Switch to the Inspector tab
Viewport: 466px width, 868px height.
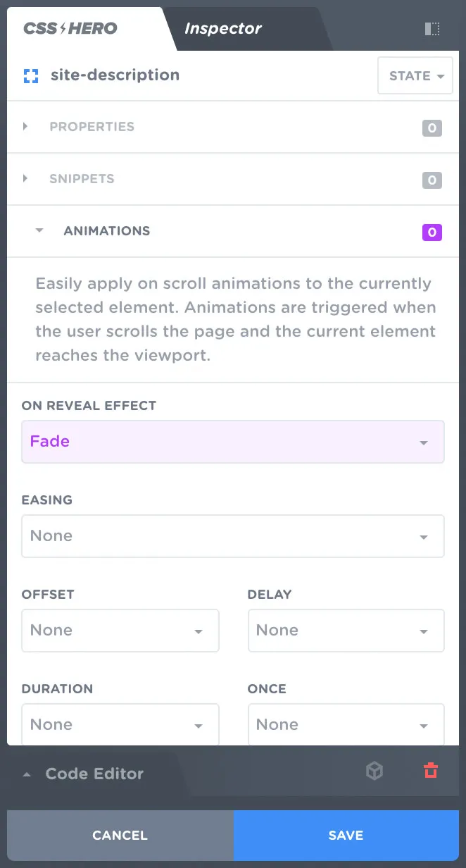point(223,28)
